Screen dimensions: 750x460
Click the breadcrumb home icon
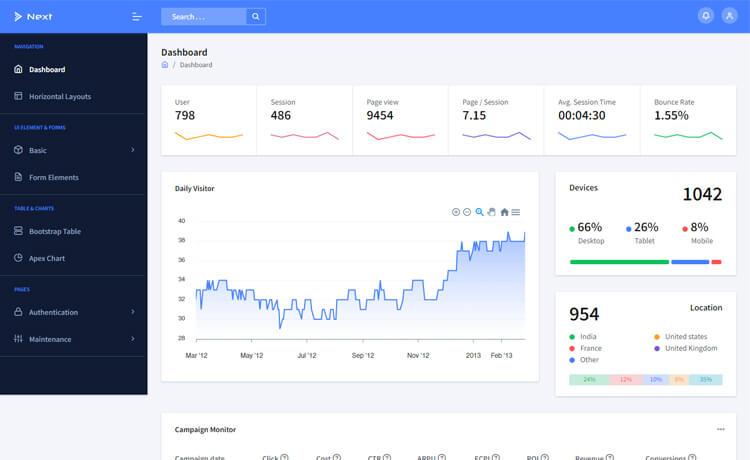click(x=165, y=65)
